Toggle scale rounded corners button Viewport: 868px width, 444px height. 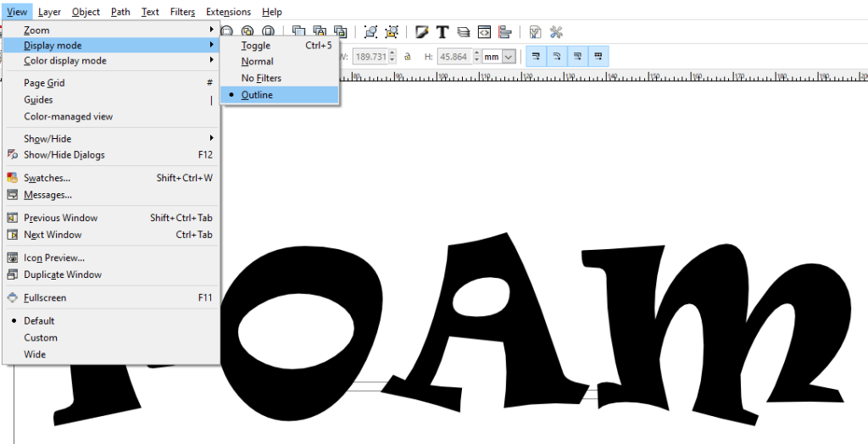pyautogui.click(x=557, y=56)
